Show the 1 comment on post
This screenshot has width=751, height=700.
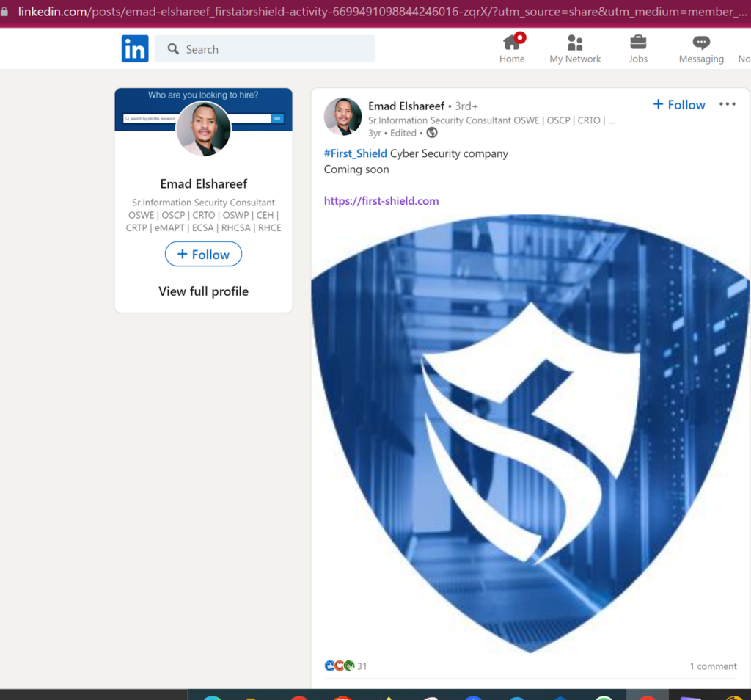[713, 666]
